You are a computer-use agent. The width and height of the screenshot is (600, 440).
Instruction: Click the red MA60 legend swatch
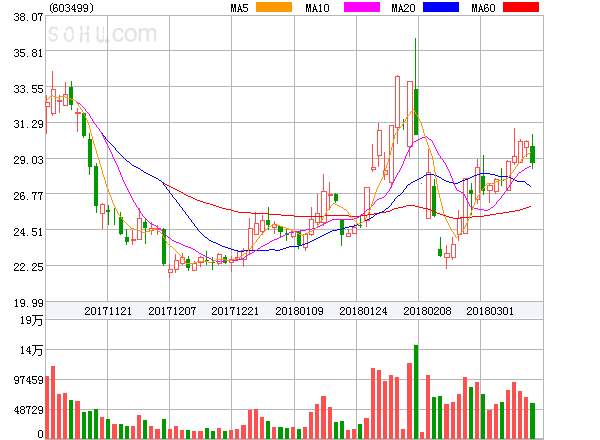pos(521,7)
